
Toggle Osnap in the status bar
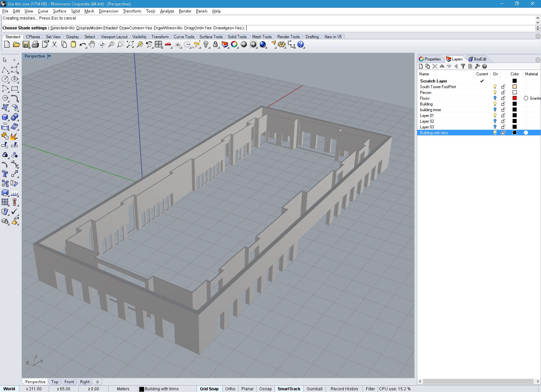point(265,389)
